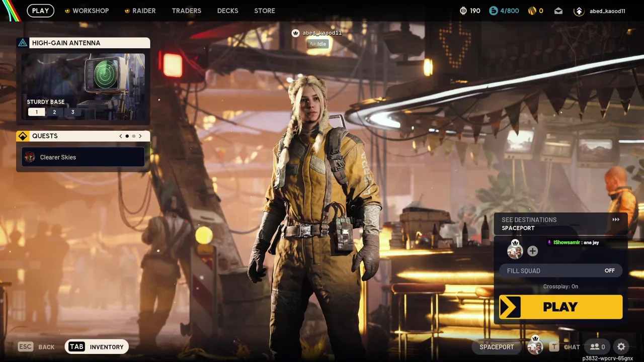Open the mail envelope icon
The image size is (644, 362).
tap(558, 11)
